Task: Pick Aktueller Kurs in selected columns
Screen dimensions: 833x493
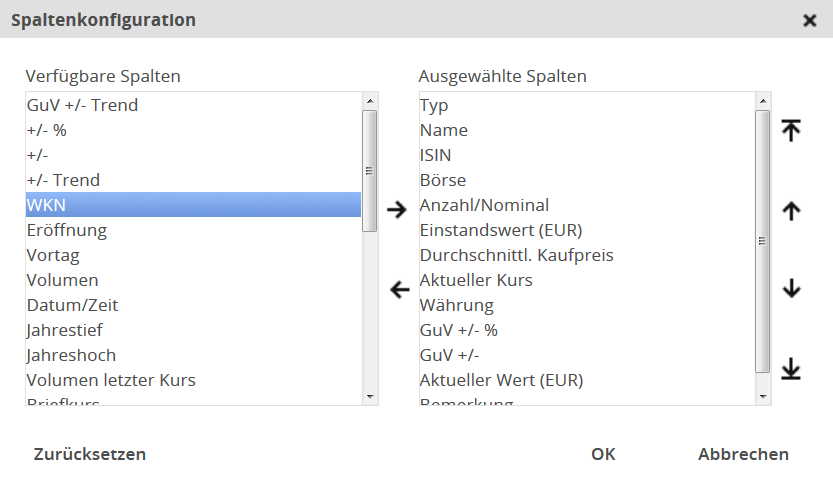Action: click(586, 280)
